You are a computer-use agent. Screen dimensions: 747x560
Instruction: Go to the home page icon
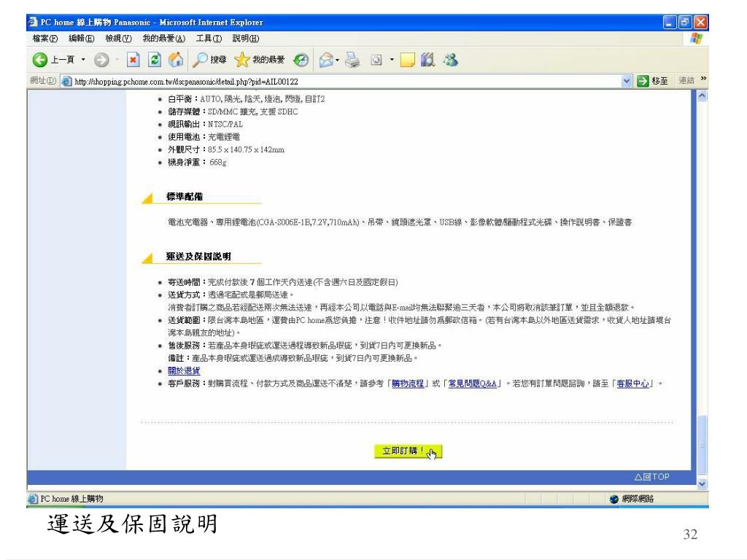coord(175,60)
